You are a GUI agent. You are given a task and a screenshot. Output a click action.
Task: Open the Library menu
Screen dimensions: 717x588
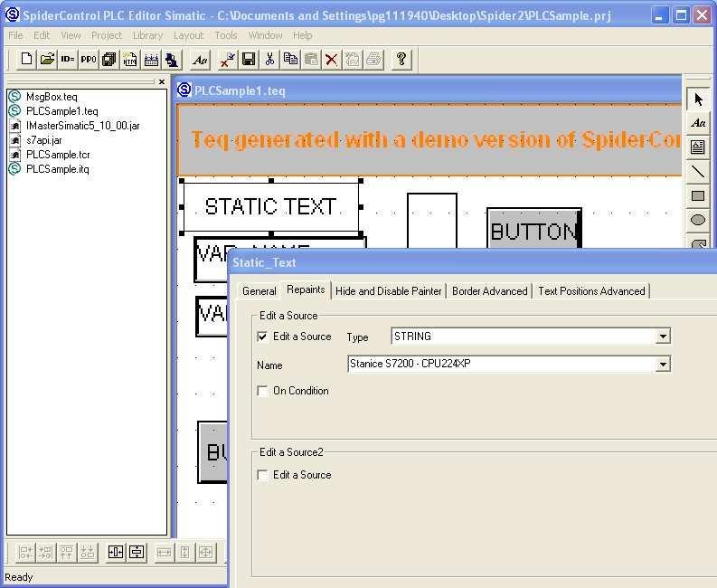(147, 35)
